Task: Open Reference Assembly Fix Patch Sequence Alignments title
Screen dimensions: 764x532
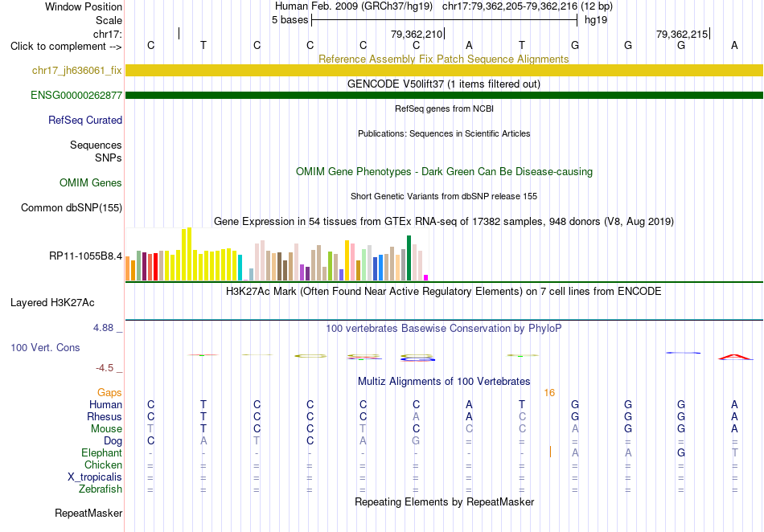Action: 444,59
